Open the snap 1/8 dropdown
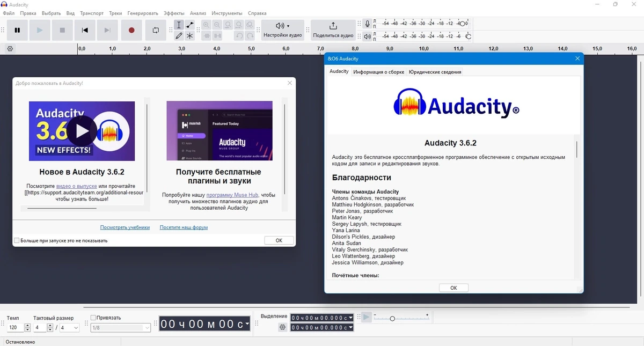 121,328
